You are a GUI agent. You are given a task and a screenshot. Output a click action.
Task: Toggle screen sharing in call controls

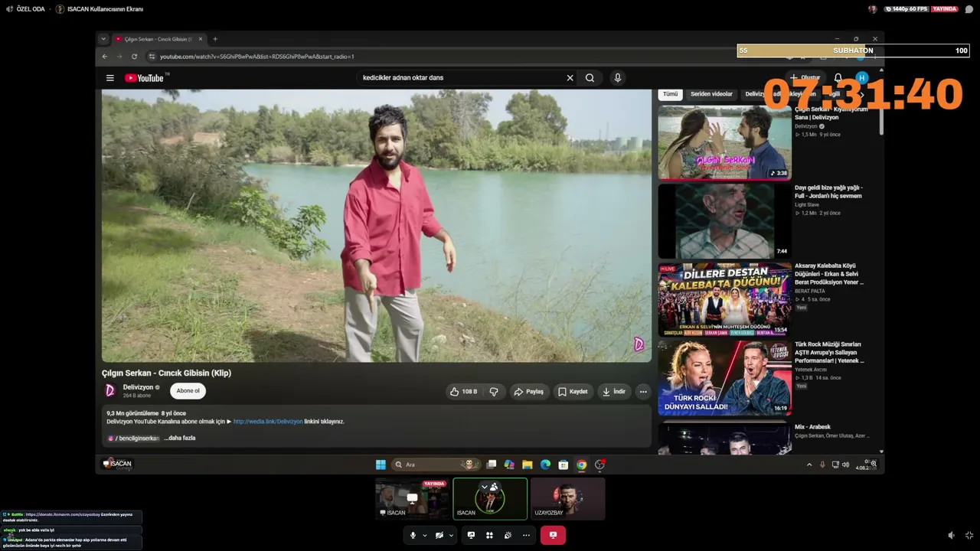471,535
